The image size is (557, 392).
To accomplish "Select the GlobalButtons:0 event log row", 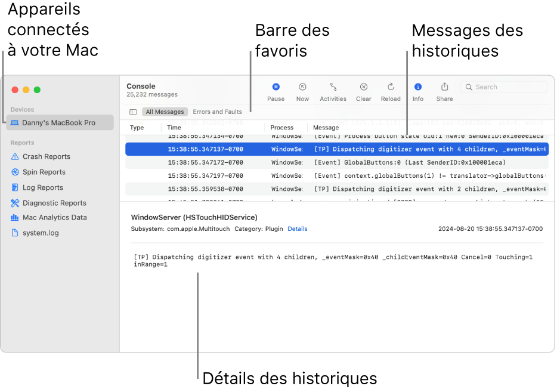I will [x=337, y=162].
